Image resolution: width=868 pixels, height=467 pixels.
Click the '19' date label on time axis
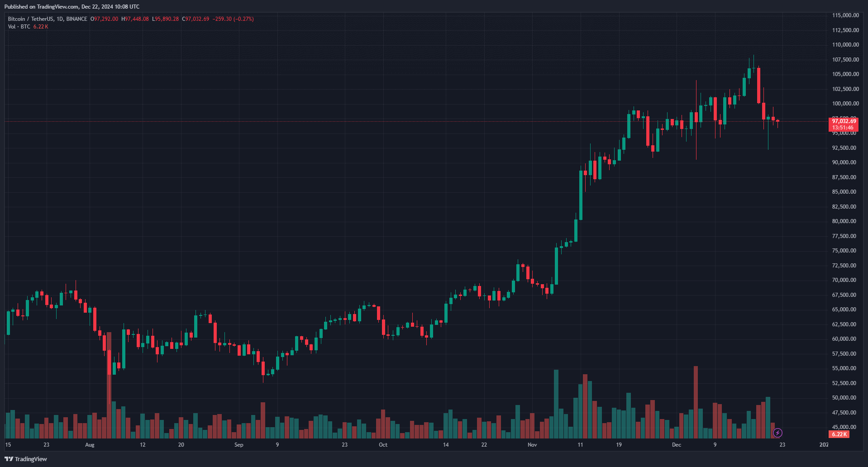619,445
